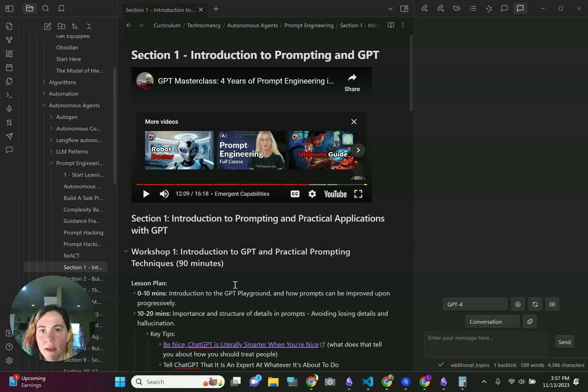
Task: Toggle closed captions on the video
Action: pyautogui.click(x=295, y=194)
